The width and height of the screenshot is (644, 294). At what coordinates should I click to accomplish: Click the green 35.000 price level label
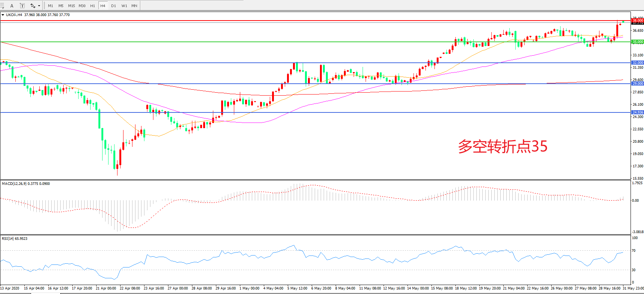pyautogui.click(x=638, y=42)
